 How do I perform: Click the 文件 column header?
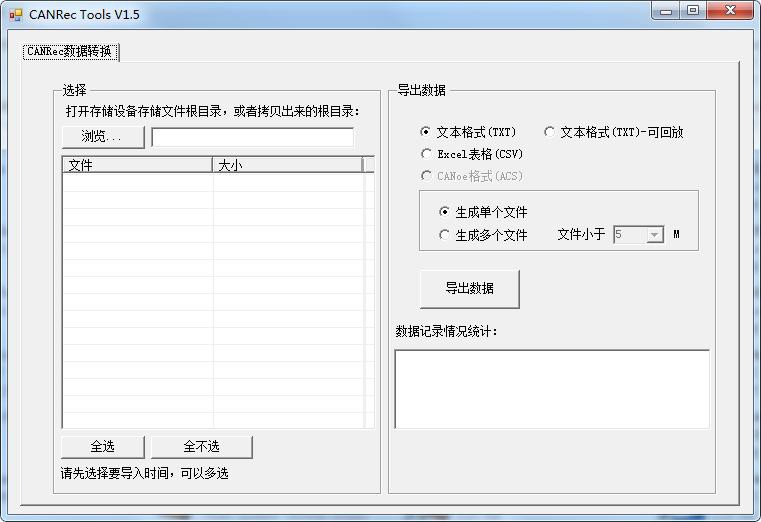pyautogui.click(x=137, y=165)
